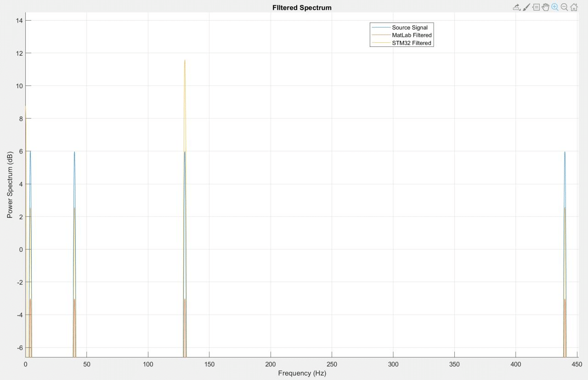Click the yellow STM32 Filtered legend line
This screenshot has width=588, height=380.
381,43
